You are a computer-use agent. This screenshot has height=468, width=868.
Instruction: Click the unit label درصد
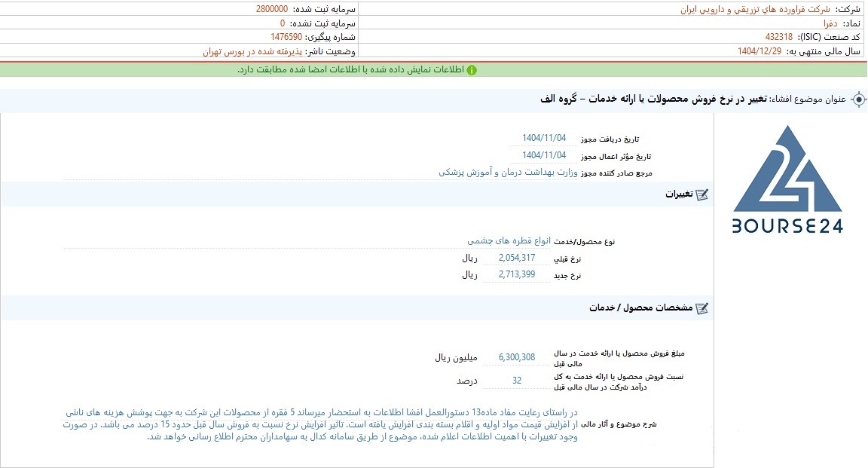click(466, 381)
